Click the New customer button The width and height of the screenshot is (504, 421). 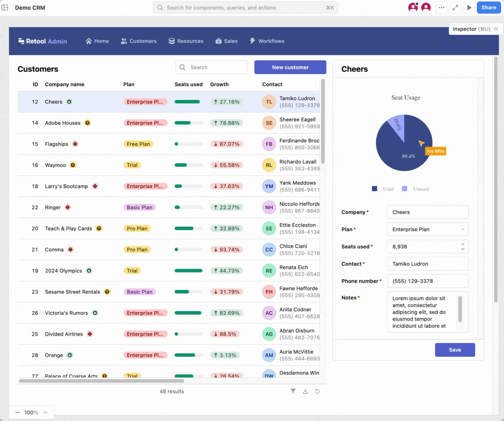pyautogui.click(x=290, y=67)
